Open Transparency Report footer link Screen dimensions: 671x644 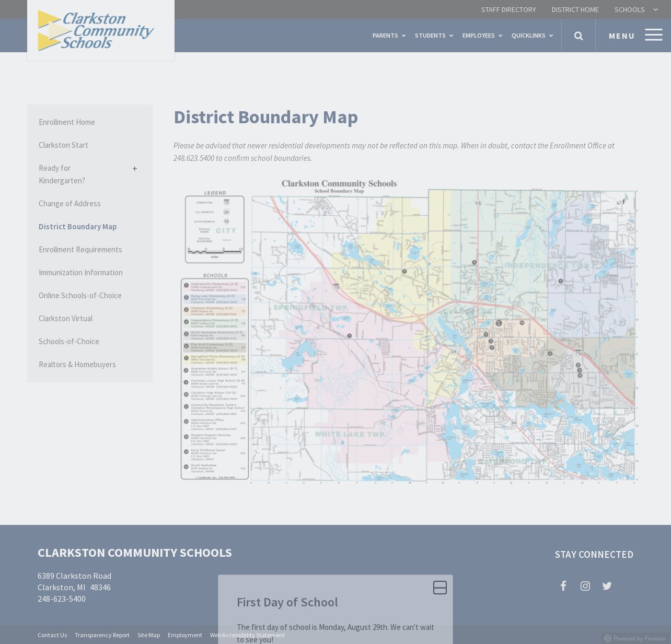pyautogui.click(x=102, y=635)
